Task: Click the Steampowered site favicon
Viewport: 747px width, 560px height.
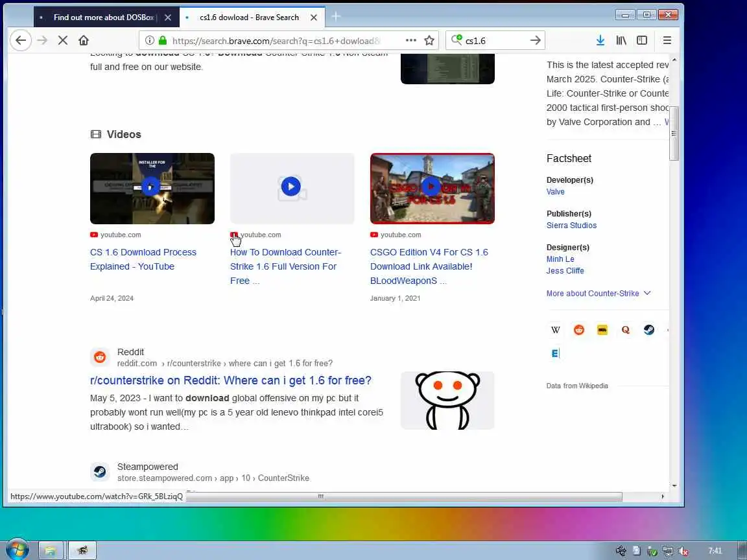Action: [x=100, y=472]
